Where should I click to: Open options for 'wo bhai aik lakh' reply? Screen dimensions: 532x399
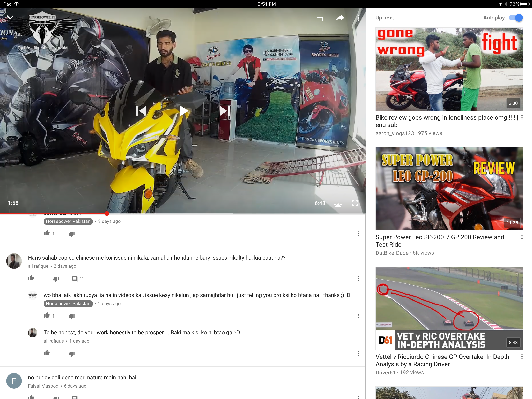point(358,316)
